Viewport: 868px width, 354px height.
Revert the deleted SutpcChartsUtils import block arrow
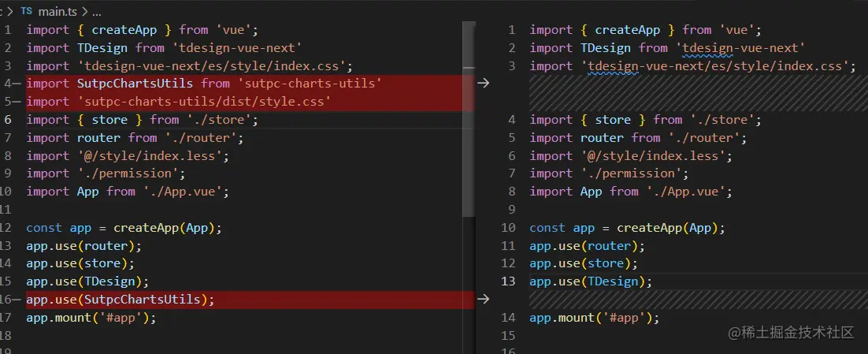pyautogui.click(x=484, y=83)
